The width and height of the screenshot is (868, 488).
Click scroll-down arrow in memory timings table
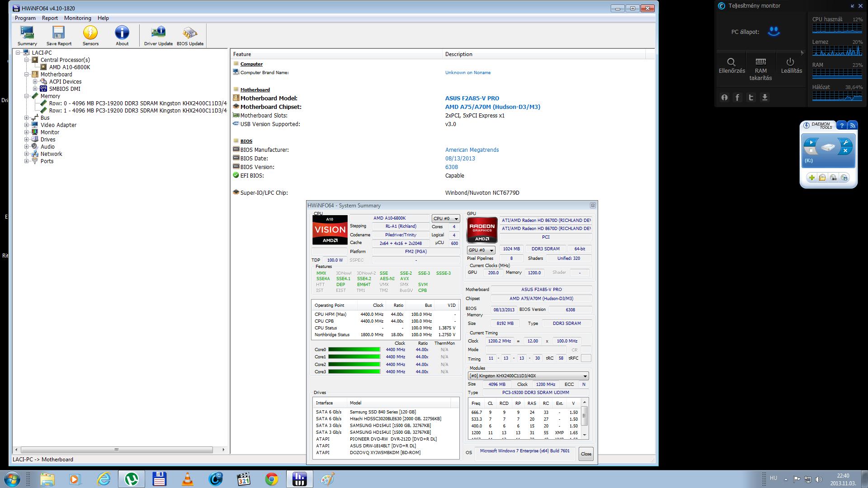tap(585, 435)
